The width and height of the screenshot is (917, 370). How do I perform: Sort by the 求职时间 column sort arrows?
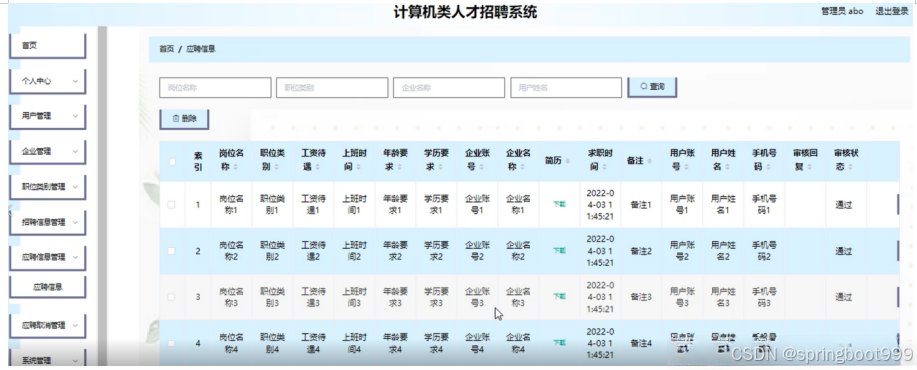click(x=604, y=167)
